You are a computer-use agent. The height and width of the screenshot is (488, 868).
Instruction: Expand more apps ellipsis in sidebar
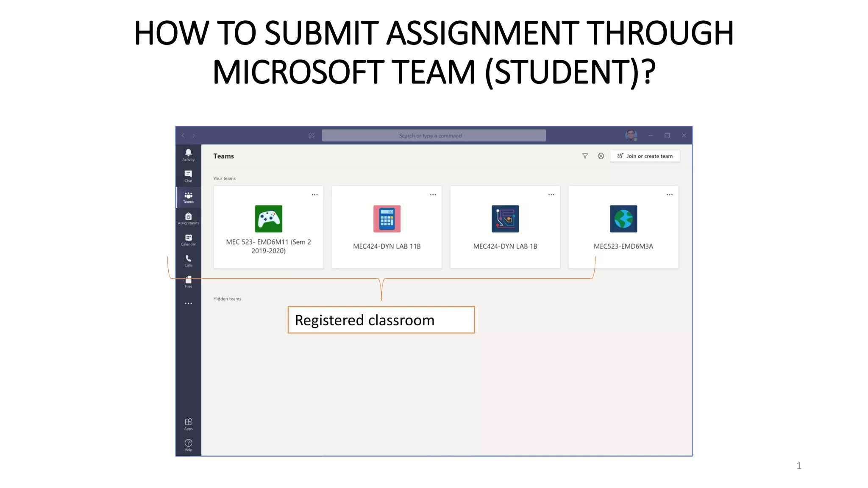point(188,303)
